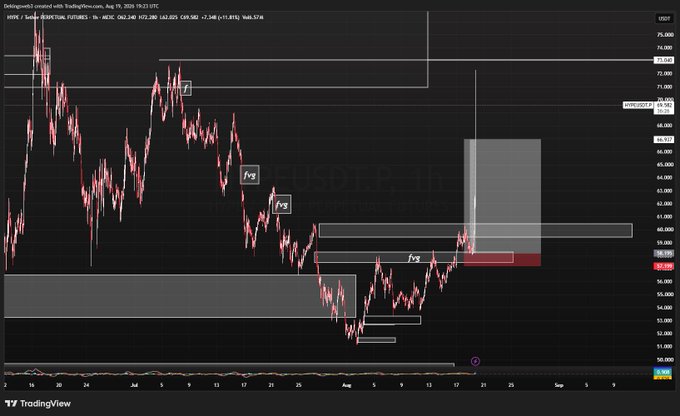Select the 73.040 horizontal line price label
Viewport: 680px width, 416px height.
pos(664,60)
